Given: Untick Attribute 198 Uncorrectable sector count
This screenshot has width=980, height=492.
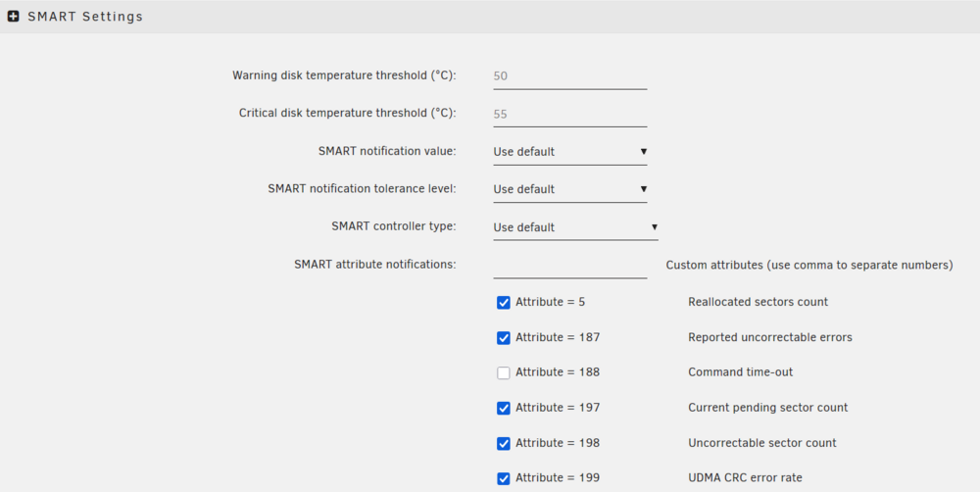Looking at the screenshot, I should [x=503, y=444].
